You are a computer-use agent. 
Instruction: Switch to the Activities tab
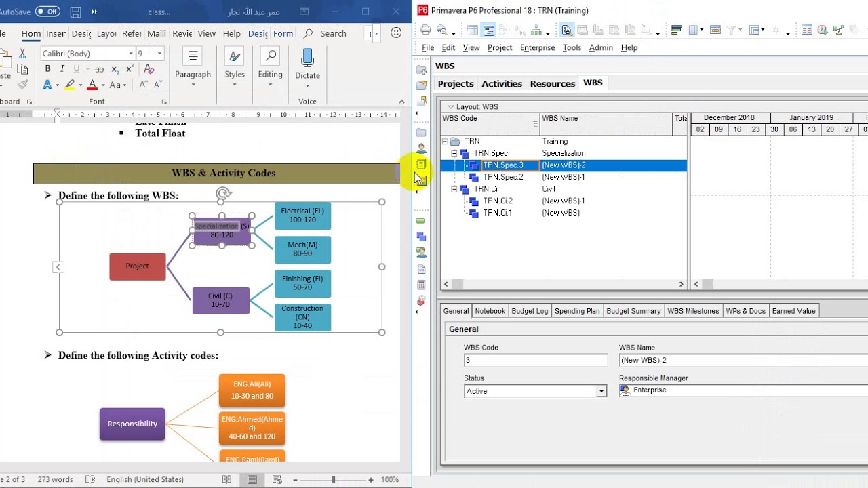pos(502,83)
